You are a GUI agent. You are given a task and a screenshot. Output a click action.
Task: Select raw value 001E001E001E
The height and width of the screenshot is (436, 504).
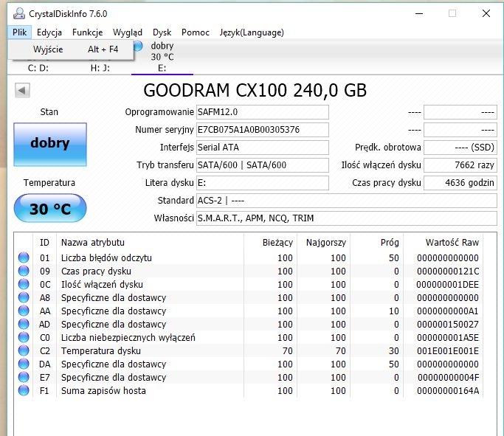[448, 351]
